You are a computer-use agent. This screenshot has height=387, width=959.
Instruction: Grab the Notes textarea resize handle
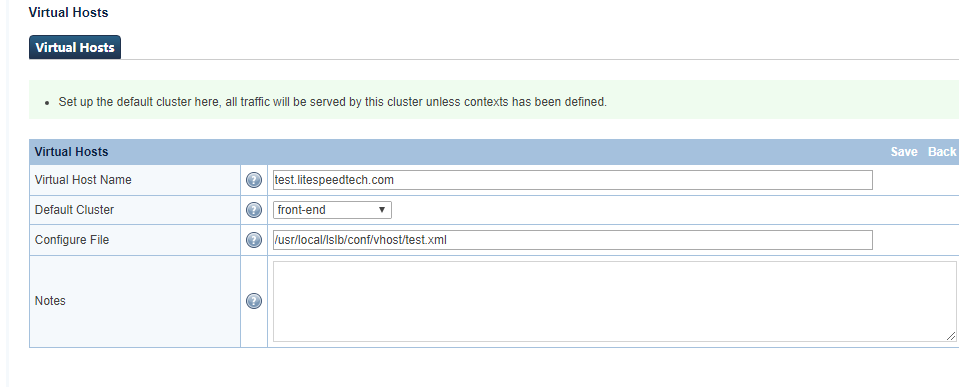tap(950, 336)
